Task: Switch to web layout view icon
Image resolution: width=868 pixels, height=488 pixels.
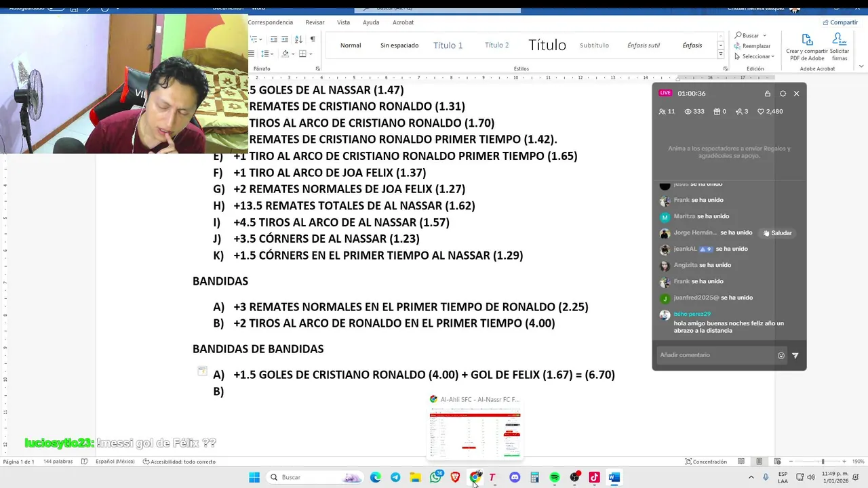Action: pos(777,462)
